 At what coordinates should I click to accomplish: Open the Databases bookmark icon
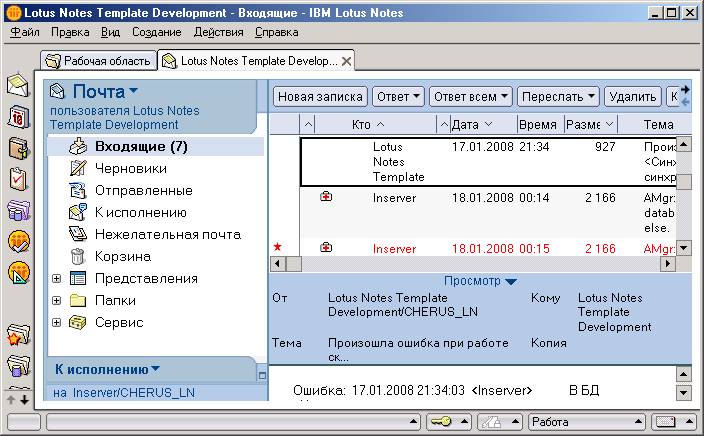tap(18, 210)
